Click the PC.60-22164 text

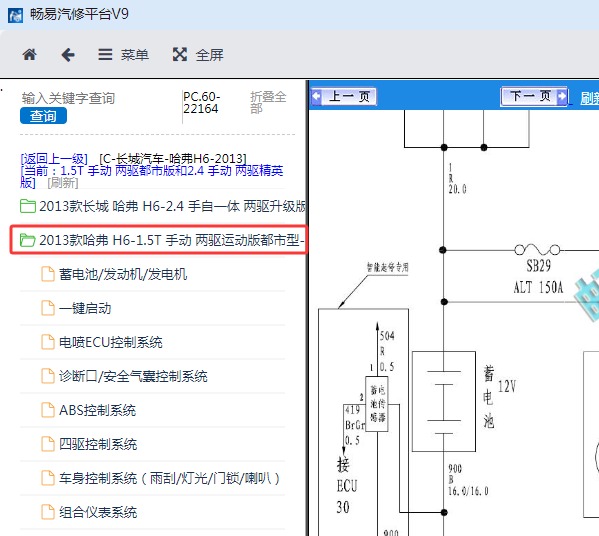point(201,102)
